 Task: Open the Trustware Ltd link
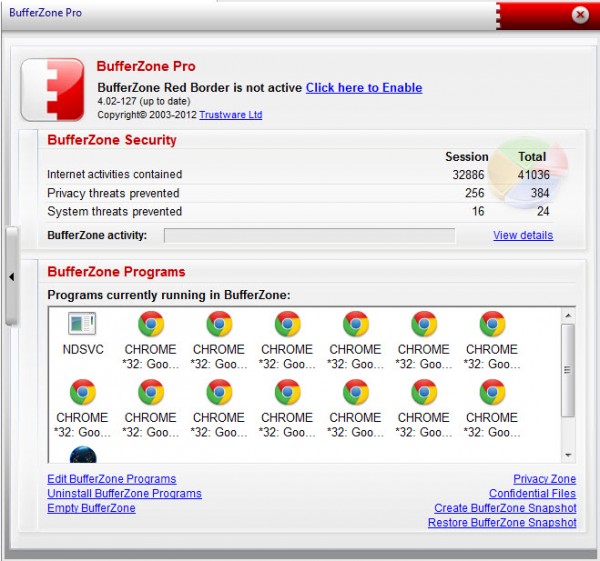(230, 115)
